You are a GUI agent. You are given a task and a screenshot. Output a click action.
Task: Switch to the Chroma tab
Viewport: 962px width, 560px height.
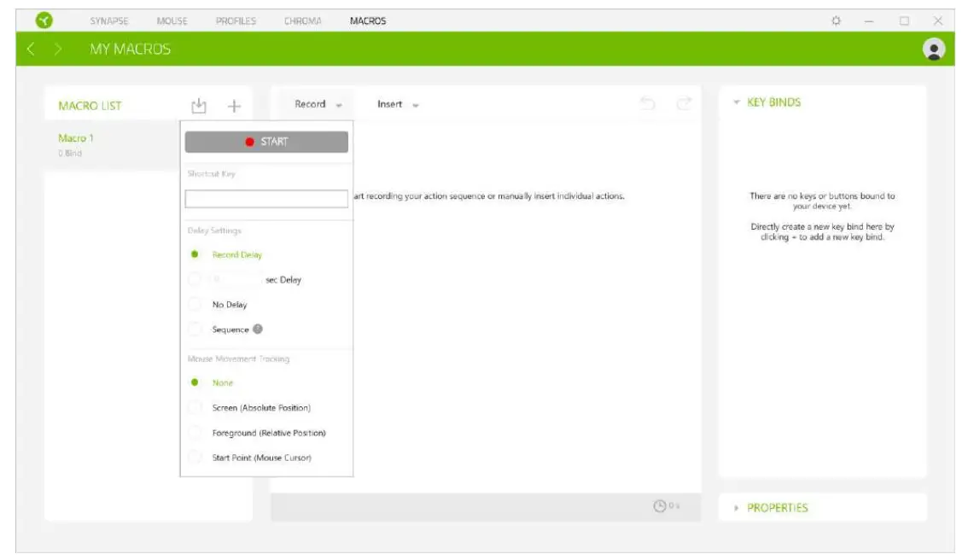[x=302, y=20]
